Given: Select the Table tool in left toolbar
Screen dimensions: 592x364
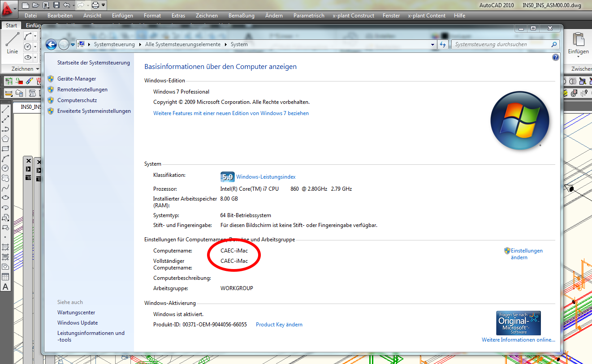Looking at the screenshot, I should point(5,277).
